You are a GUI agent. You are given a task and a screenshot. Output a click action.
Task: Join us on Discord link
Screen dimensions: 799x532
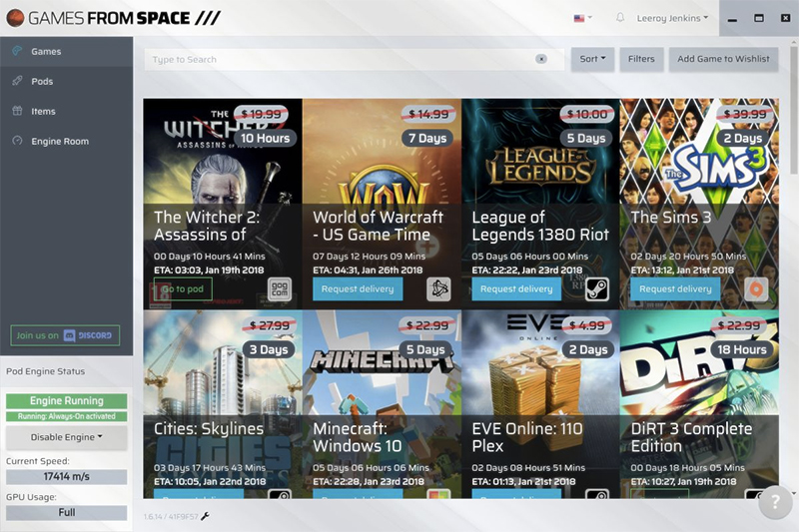65,335
